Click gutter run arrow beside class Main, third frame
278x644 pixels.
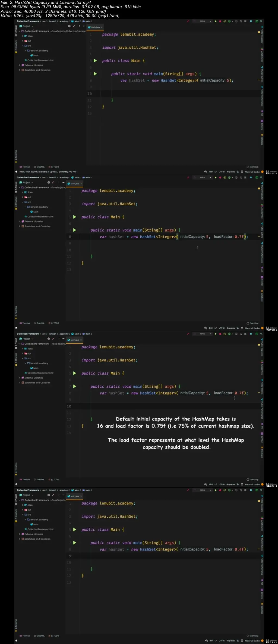point(75,373)
